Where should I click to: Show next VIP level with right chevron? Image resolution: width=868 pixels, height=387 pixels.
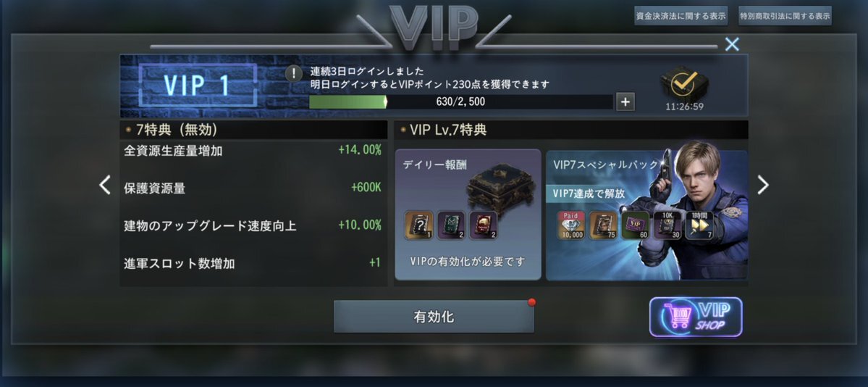click(763, 186)
